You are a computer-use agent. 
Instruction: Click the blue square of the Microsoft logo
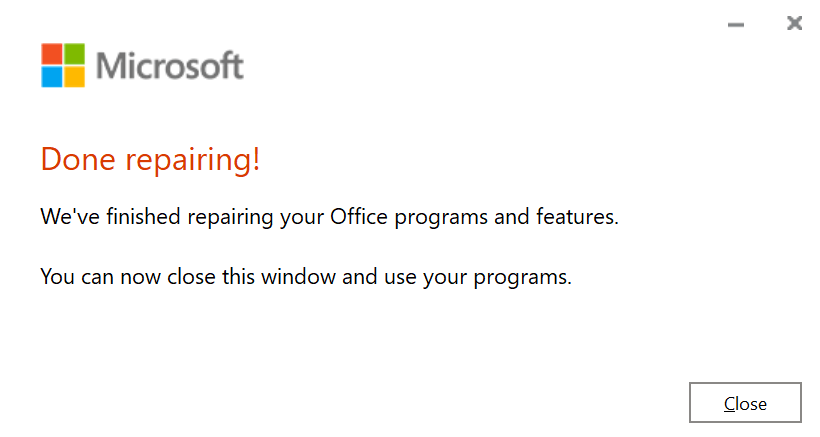tap(52, 77)
